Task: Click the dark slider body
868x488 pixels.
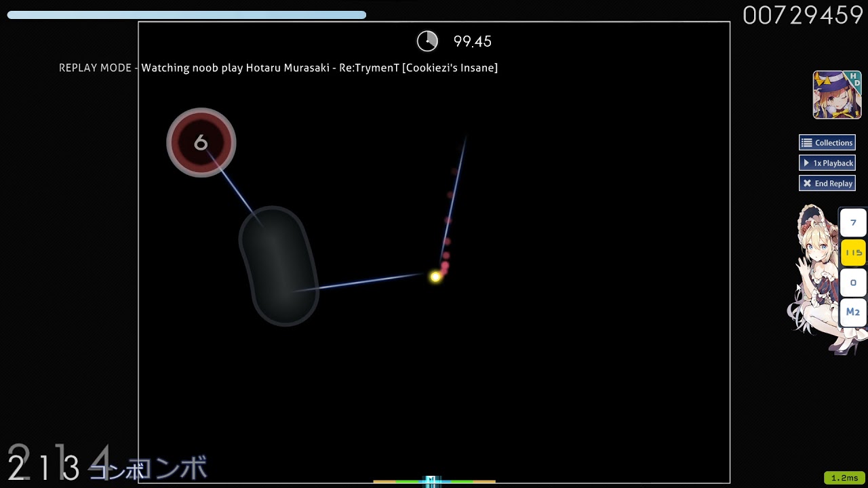Action: tap(278, 266)
